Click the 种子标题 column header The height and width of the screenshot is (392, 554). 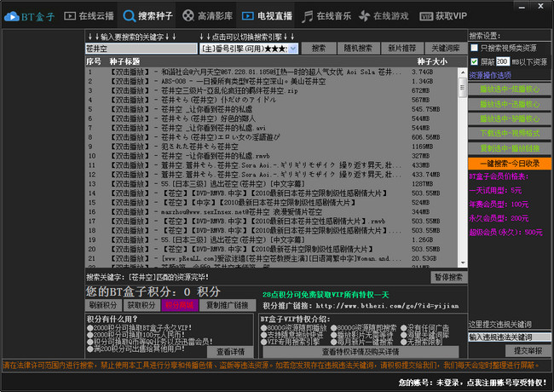[124, 61]
